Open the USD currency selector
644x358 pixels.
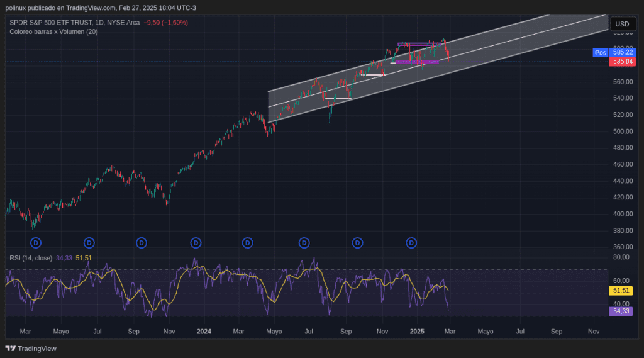coord(622,24)
